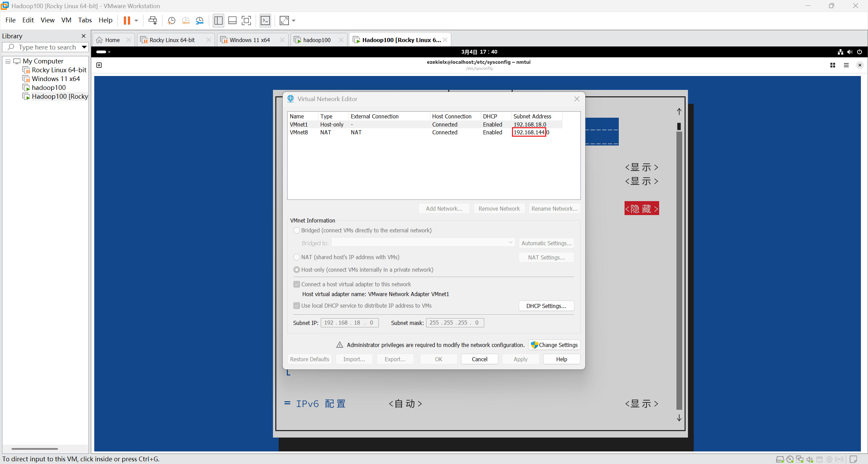Click the network adapter status icon
Image resolution: width=868 pixels, height=464 pixels.
click(800, 459)
